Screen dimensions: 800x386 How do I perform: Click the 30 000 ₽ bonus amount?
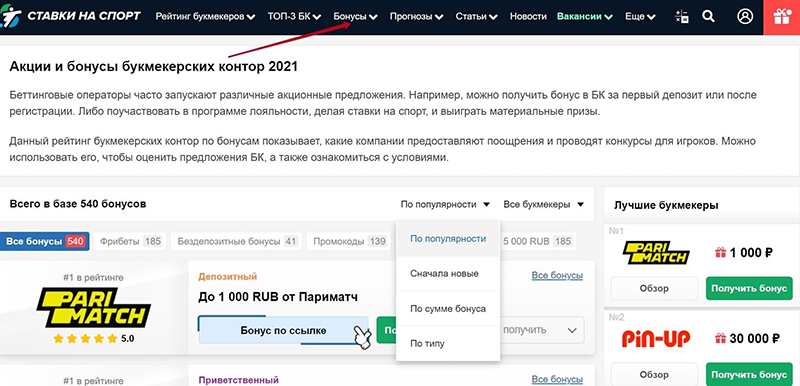click(x=755, y=338)
